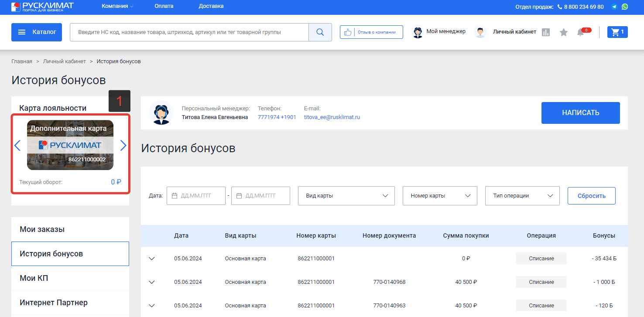The height and width of the screenshot is (317, 644).
Task: Open favorites star icon
Action: pos(564,32)
